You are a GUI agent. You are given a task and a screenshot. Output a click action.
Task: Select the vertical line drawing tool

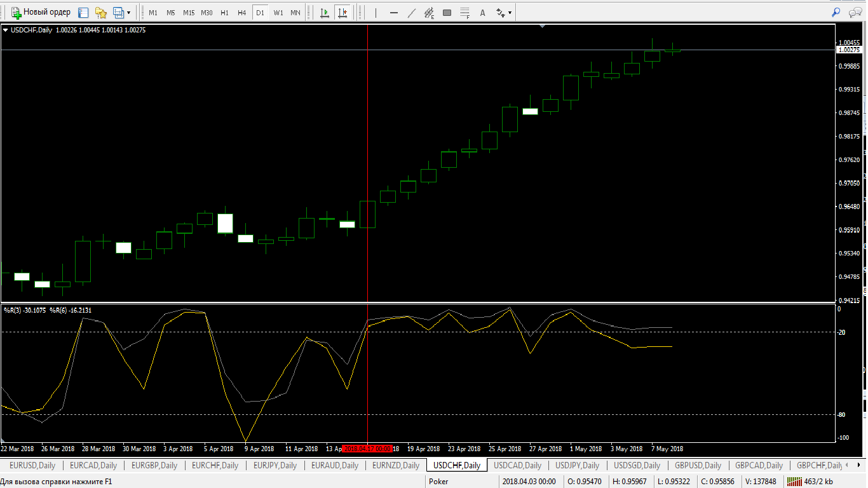[x=376, y=12]
